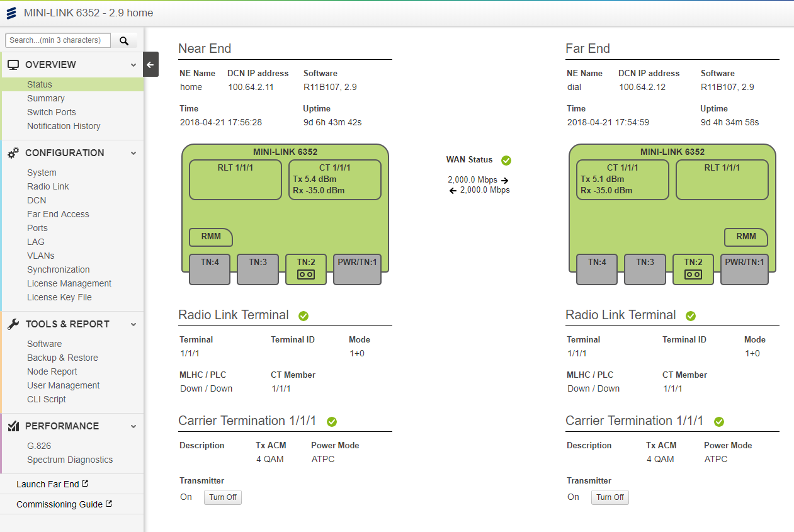This screenshot has width=794, height=532.
Task: Click Far End PWR/TN:1 port
Action: coord(744,269)
